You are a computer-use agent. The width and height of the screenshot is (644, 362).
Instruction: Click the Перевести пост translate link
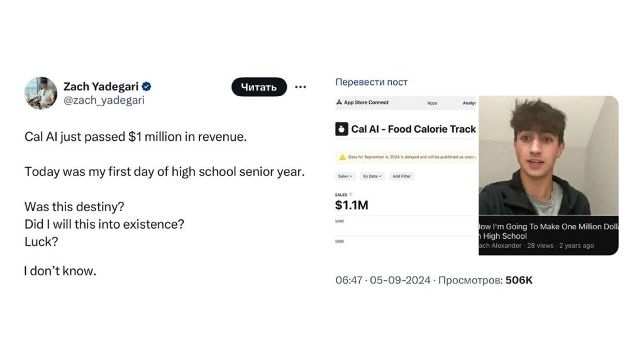coord(371,82)
